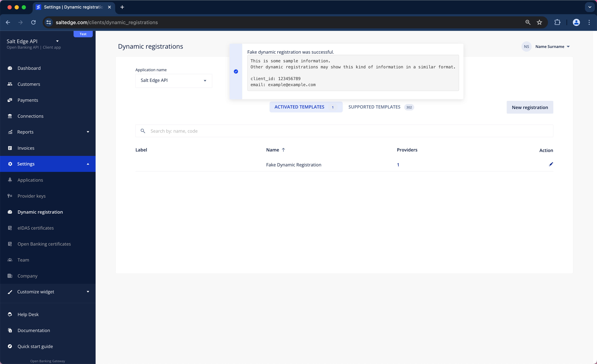597x364 pixels.
Task: Click New registration button
Action: click(530, 107)
